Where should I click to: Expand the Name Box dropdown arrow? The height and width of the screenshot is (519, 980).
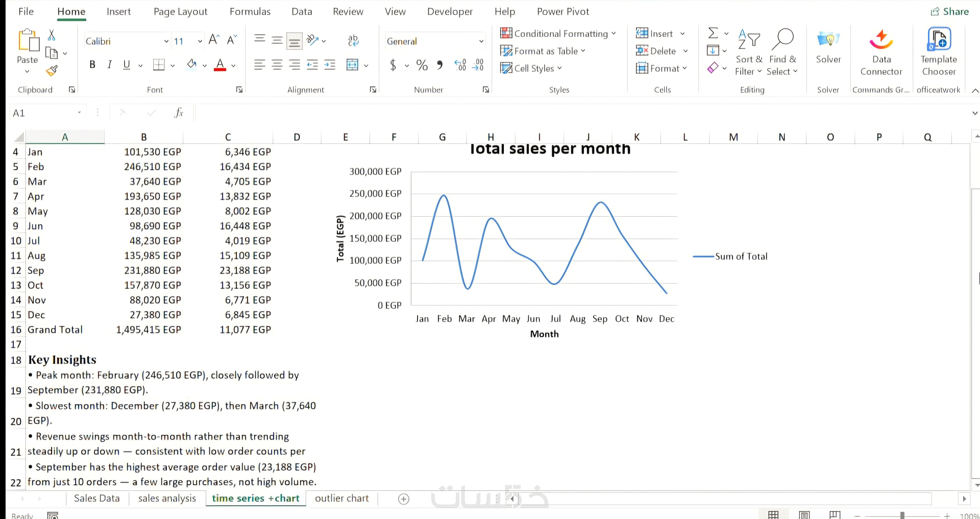pyautogui.click(x=79, y=112)
